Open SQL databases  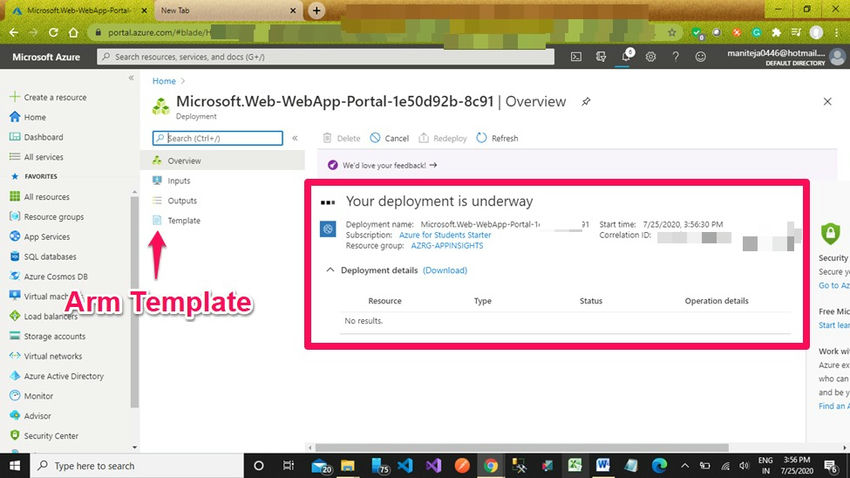click(43, 256)
